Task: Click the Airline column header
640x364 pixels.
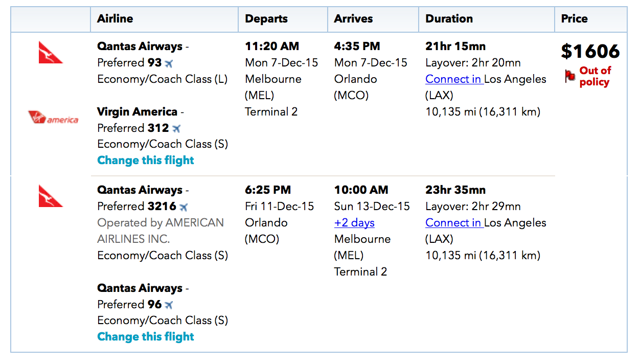Action: 115,19
